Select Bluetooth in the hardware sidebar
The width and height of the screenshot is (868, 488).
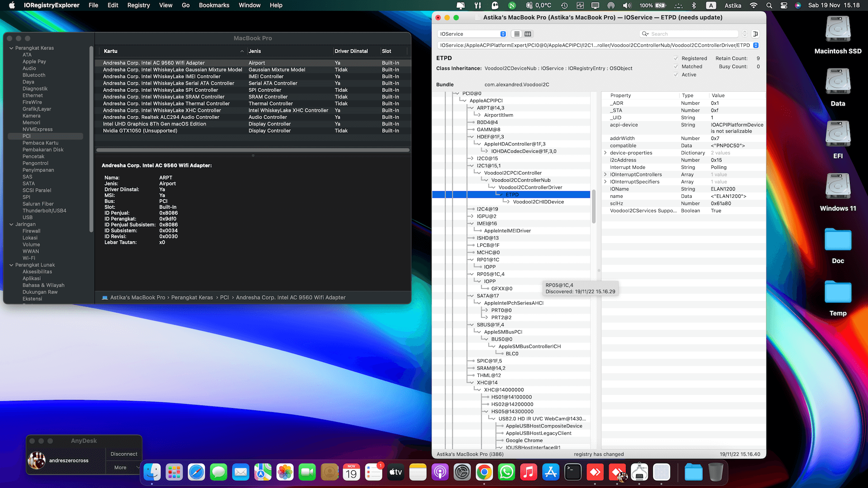coord(34,75)
